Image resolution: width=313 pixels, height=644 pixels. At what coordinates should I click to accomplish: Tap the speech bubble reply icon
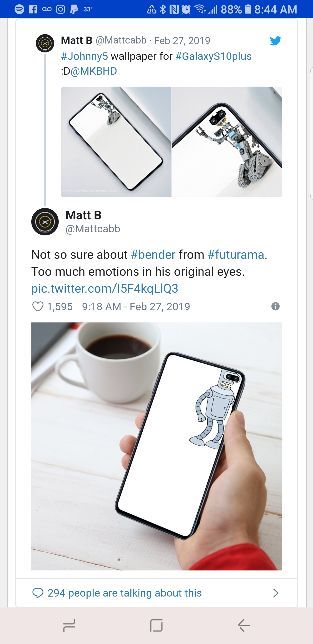click(x=38, y=593)
